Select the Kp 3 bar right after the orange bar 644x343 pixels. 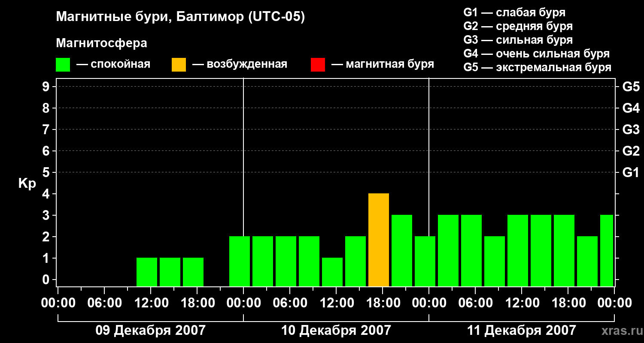coord(402,251)
